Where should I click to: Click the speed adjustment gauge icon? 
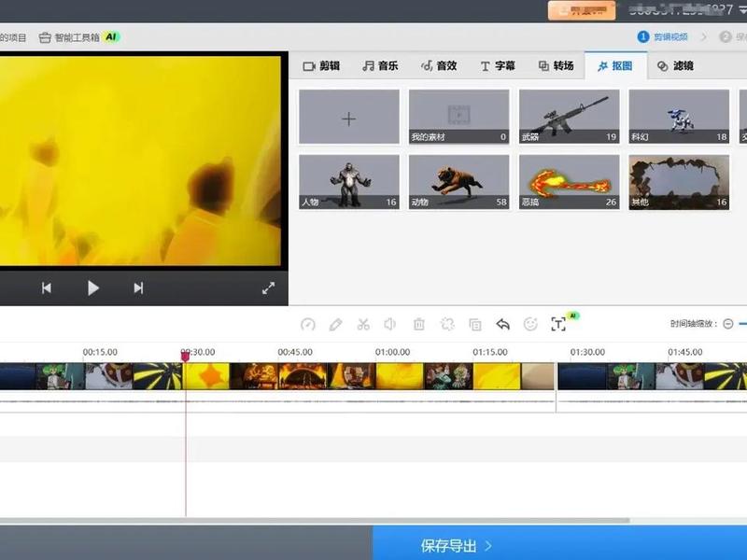[x=308, y=324]
